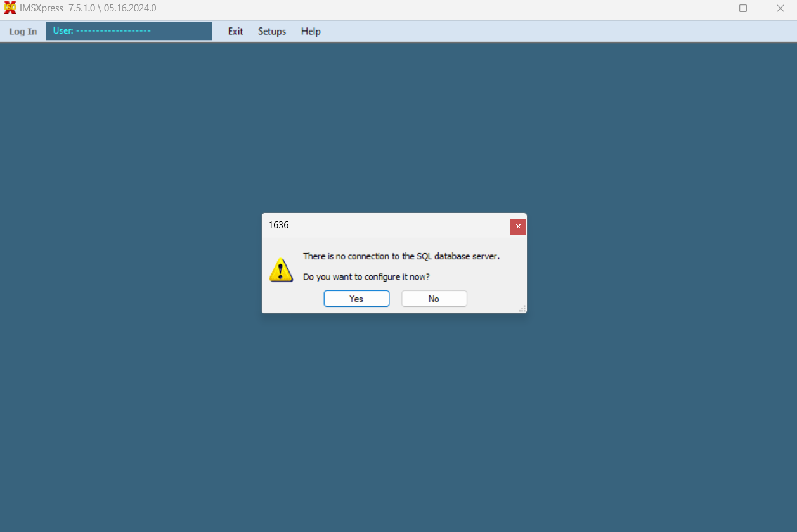Choose No to skip configuration
Image resolution: width=797 pixels, height=532 pixels.
click(x=434, y=299)
